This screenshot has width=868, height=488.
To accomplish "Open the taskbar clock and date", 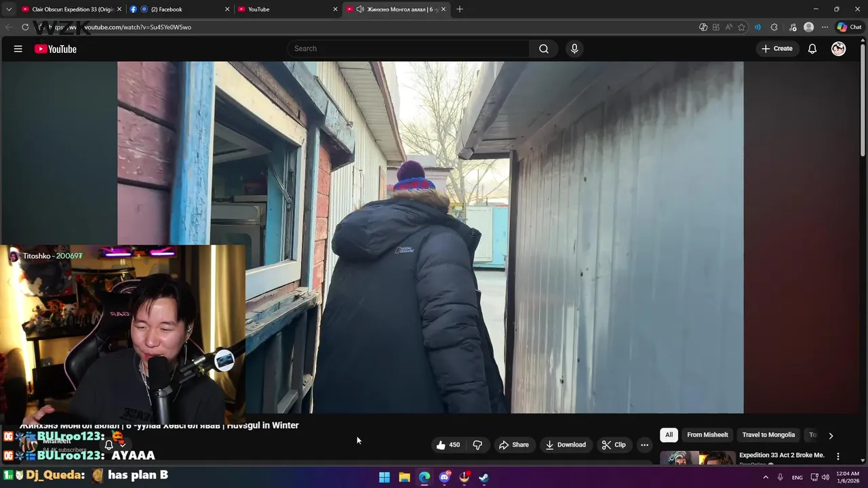I will [848, 477].
